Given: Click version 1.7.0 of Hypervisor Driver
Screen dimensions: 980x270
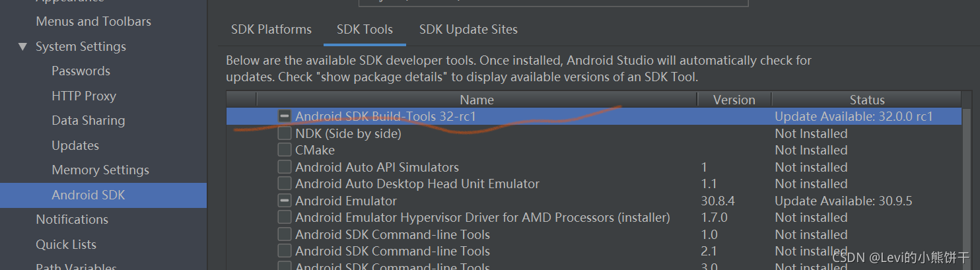Looking at the screenshot, I should (x=714, y=217).
